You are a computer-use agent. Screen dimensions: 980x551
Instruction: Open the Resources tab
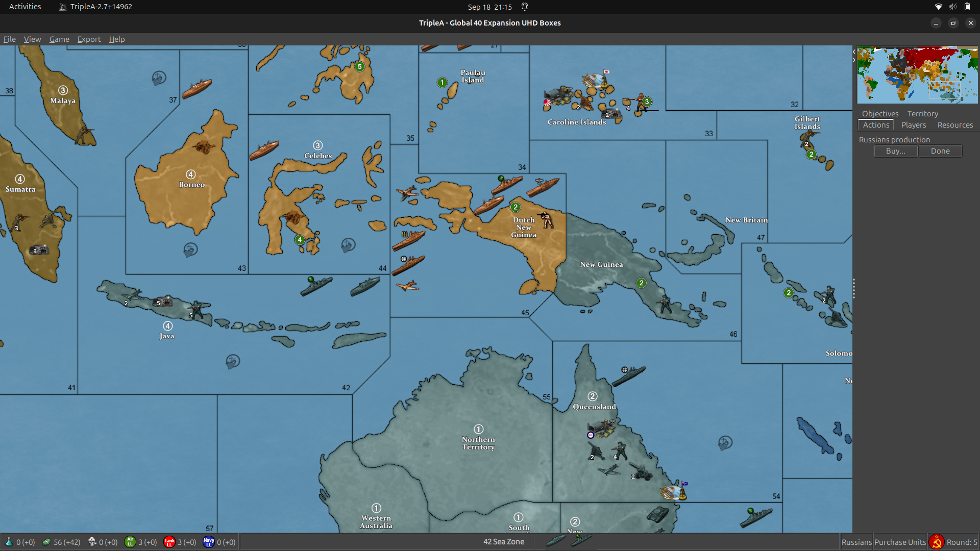[x=955, y=125]
